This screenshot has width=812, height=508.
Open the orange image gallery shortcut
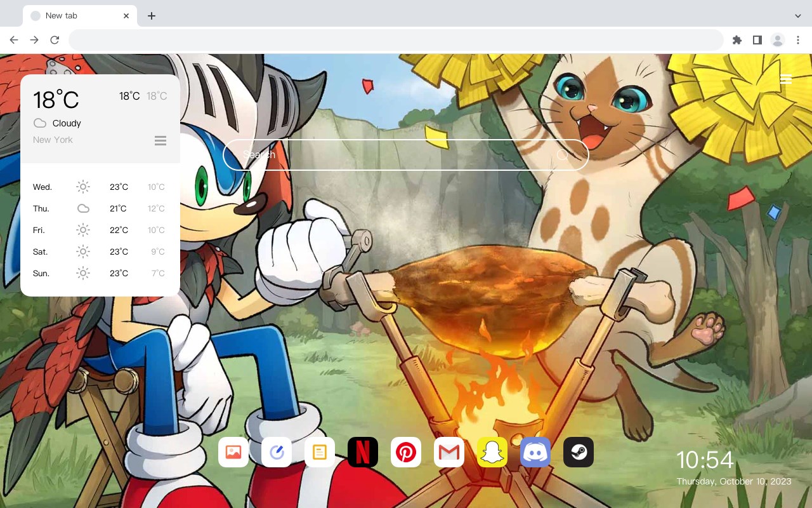233,452
